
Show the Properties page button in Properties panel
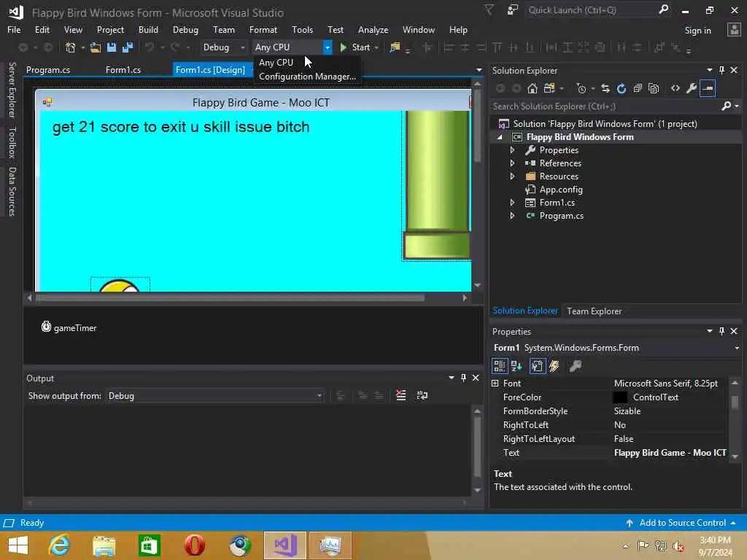click(538, 366)
